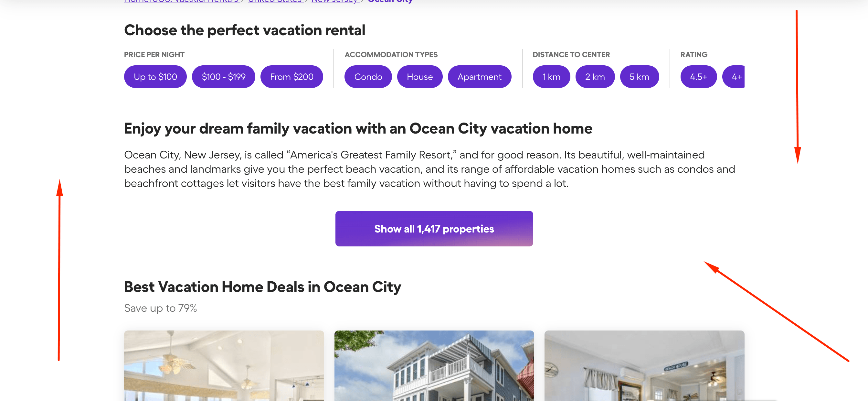This screenshot has width=868, height=401.
Task: Expand the PRICE PER NIGHT filter section
Action: (154, 54)
